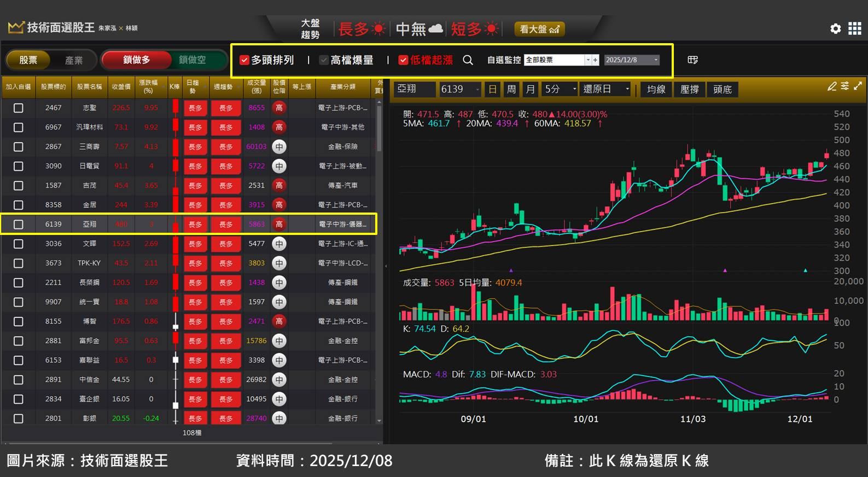The width and height of the screenshot is (868, 477).
Task: Check the watchlist box for 2467 志聖
Action: (x=18, y=108)
